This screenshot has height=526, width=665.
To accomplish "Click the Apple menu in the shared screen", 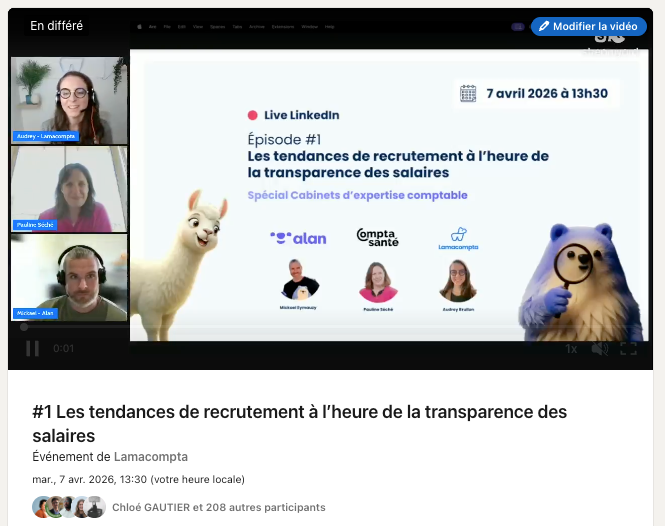I will (139, 27).
